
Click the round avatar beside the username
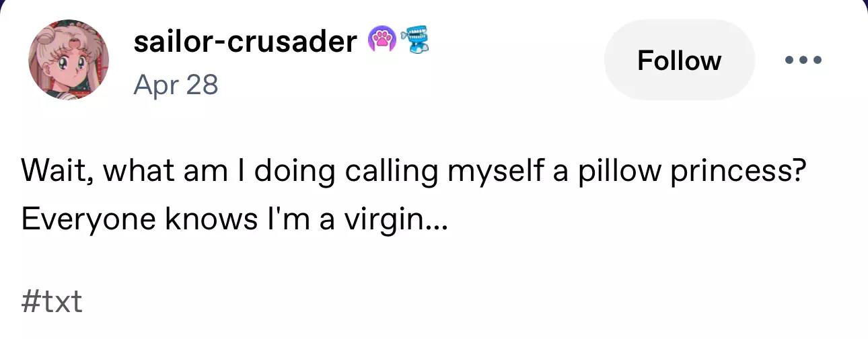(x=69, y=59)
